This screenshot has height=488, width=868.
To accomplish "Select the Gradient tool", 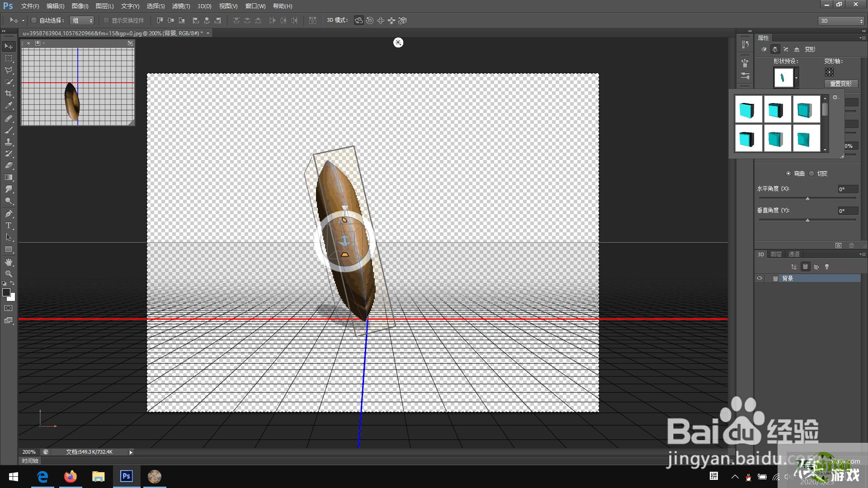I will [x=9, y=177].
